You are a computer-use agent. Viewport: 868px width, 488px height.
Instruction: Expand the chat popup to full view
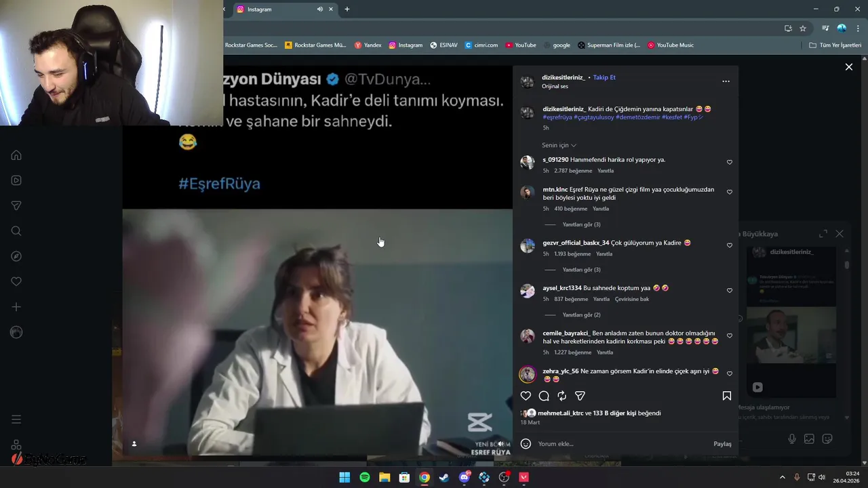[823, 234]
